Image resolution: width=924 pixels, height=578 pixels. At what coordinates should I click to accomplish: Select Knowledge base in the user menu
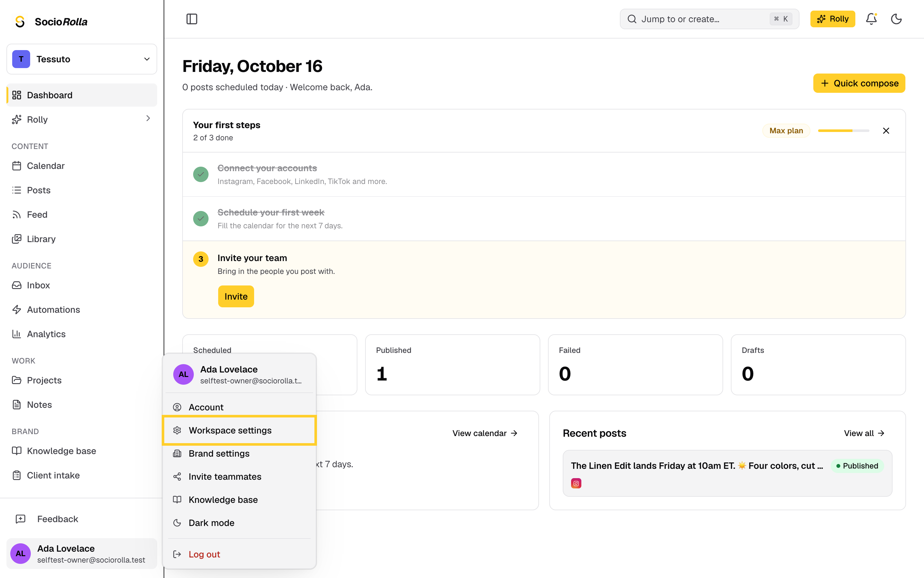pyautogui.click(x=239, y=500)
